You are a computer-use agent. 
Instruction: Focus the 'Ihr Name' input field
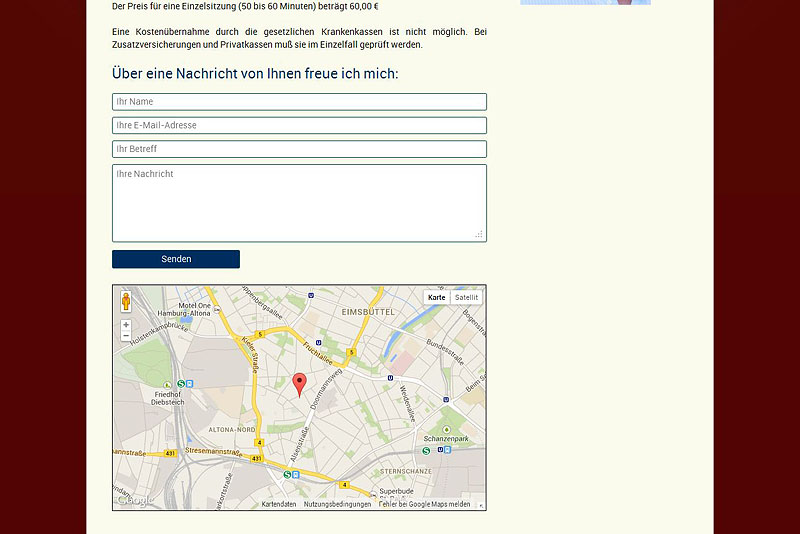[299, 102]
